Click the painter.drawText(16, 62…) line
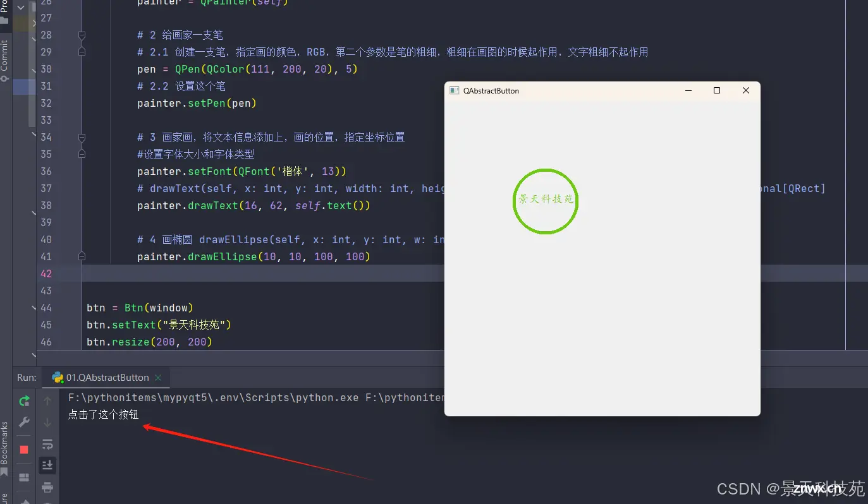 point(254,205)
